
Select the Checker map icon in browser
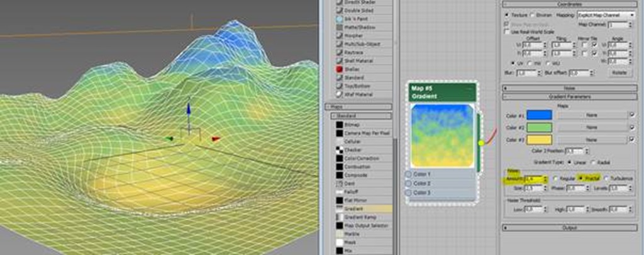(339, 150)
